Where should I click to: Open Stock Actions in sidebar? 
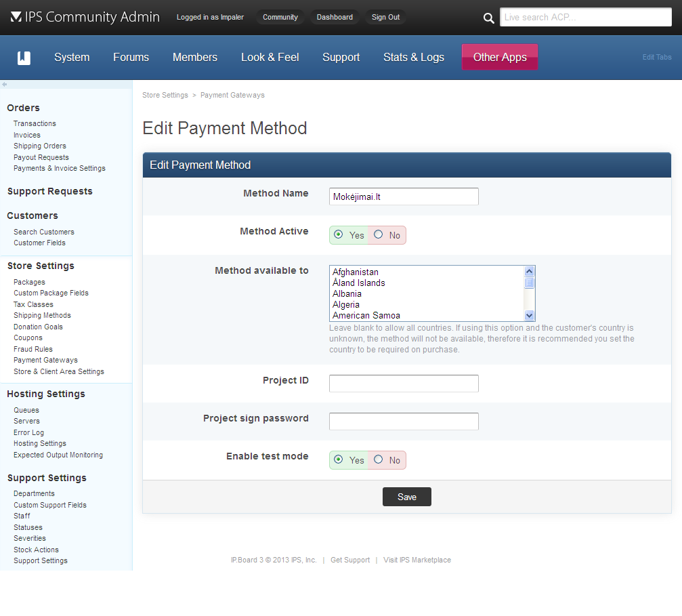click(36, 550)
